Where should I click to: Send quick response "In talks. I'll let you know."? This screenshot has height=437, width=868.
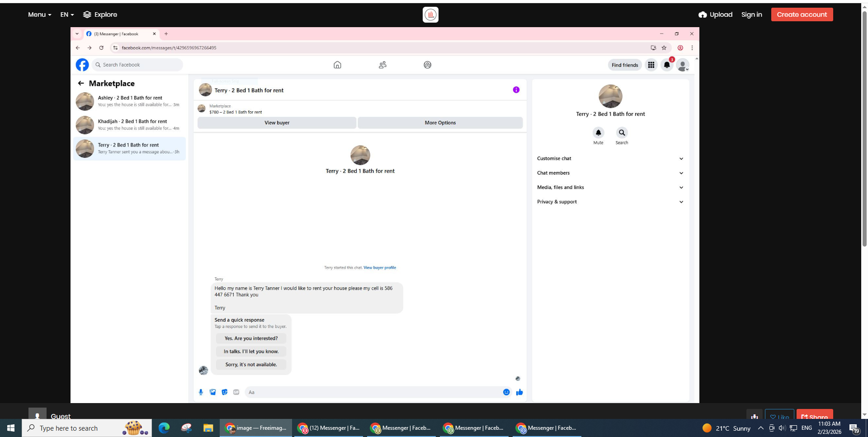click(x=251, y=351)
